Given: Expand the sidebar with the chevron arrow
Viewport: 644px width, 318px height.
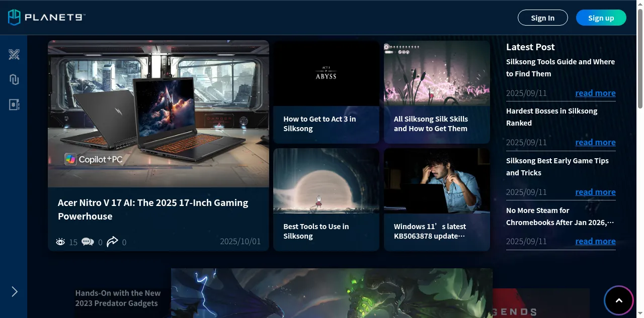Looking at the screenshot, I should (x=14, y=291).
